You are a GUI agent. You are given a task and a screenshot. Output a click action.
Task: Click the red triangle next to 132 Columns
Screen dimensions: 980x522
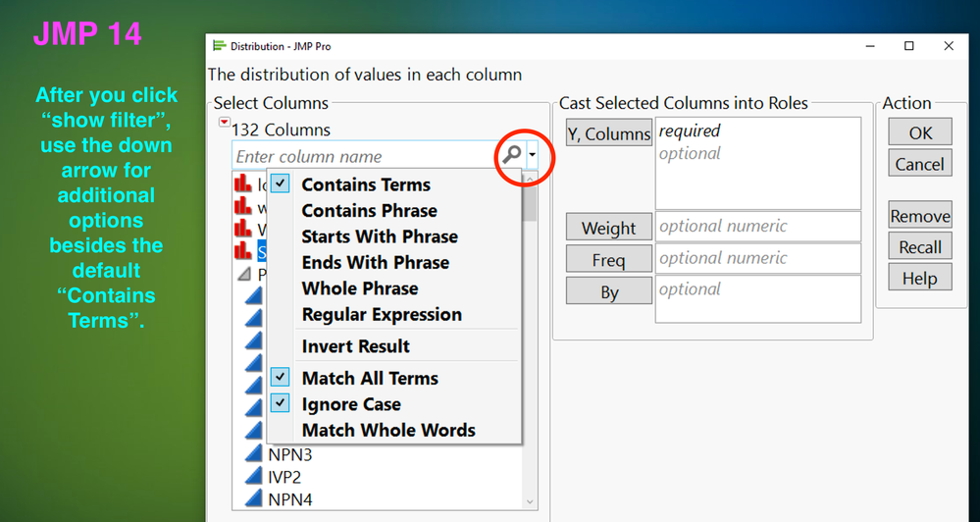[225, 123]
